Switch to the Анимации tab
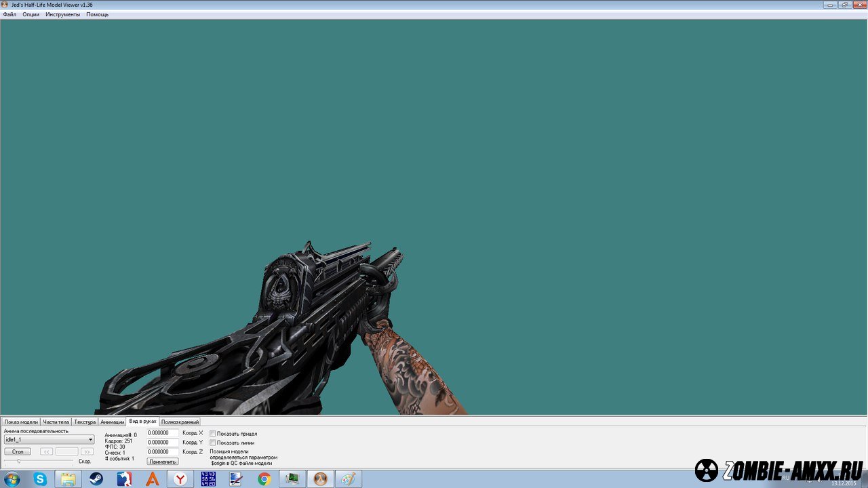 112,422
